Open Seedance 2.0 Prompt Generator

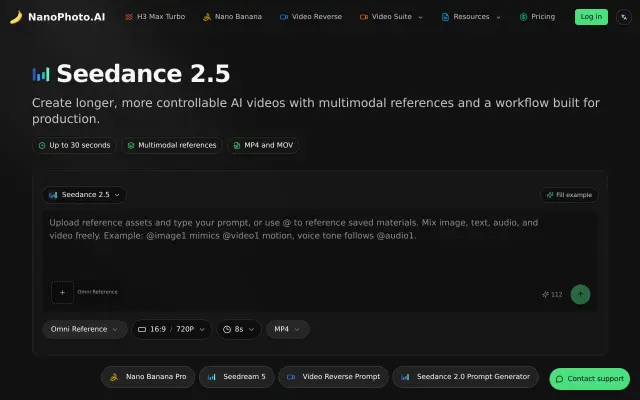point(466,377)
